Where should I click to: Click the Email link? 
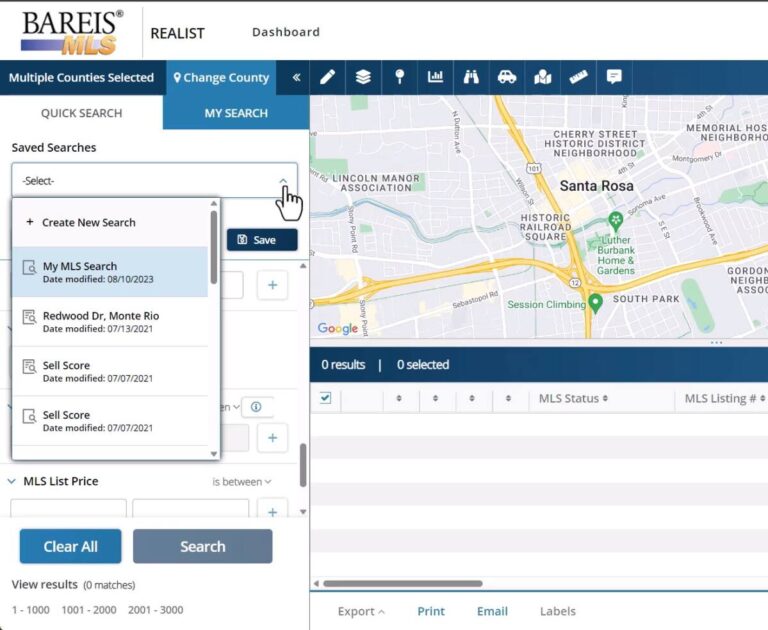coord(492,611)
